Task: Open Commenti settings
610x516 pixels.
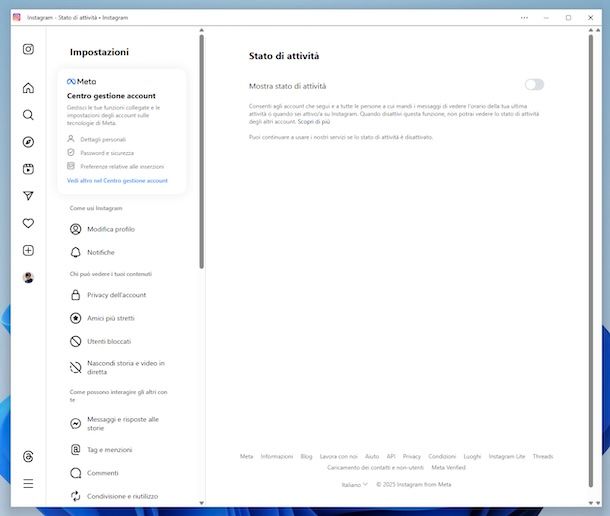Action: [120, 473]
